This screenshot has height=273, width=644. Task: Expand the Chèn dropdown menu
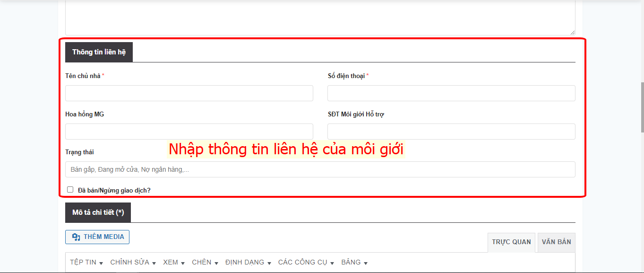pos(205,263)
